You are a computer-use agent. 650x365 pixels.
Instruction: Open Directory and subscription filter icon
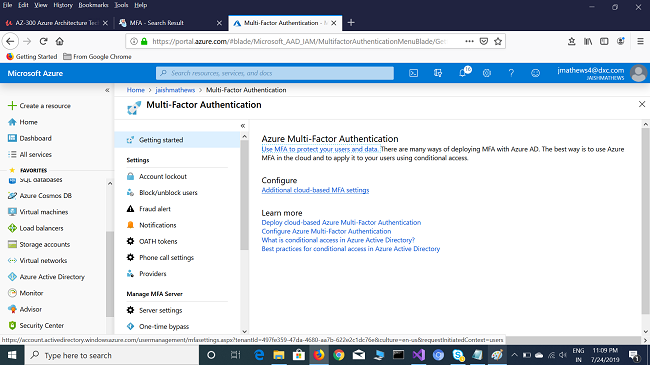(438, 73)
